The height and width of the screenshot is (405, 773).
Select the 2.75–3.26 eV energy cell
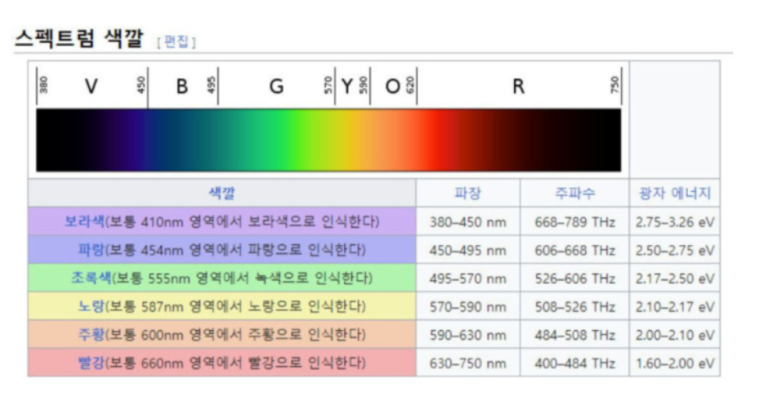point(675,222)
